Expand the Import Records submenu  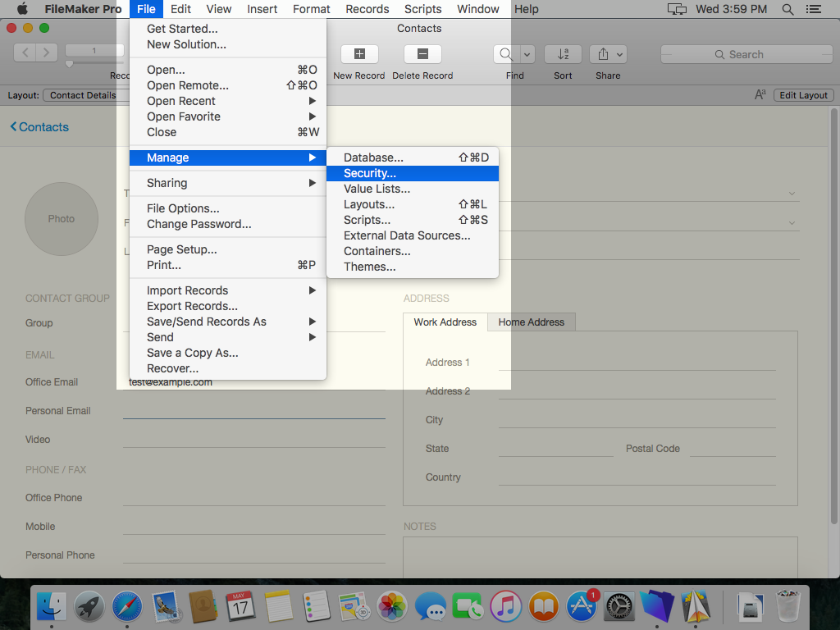pos(313,290)
